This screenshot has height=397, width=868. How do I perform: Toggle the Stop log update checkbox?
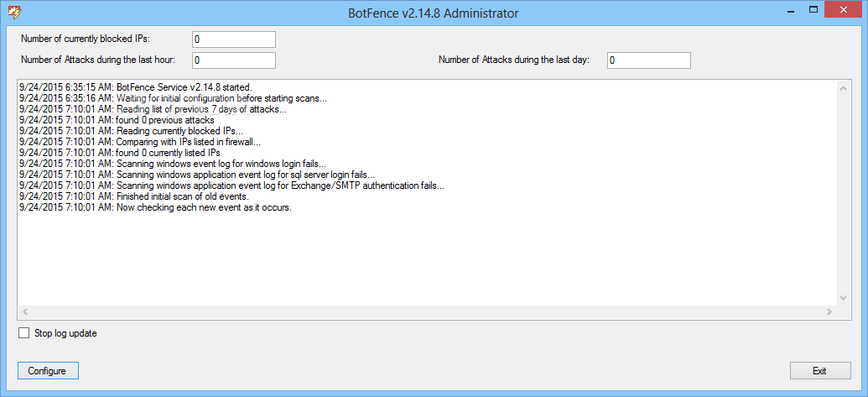pos(23,332)
